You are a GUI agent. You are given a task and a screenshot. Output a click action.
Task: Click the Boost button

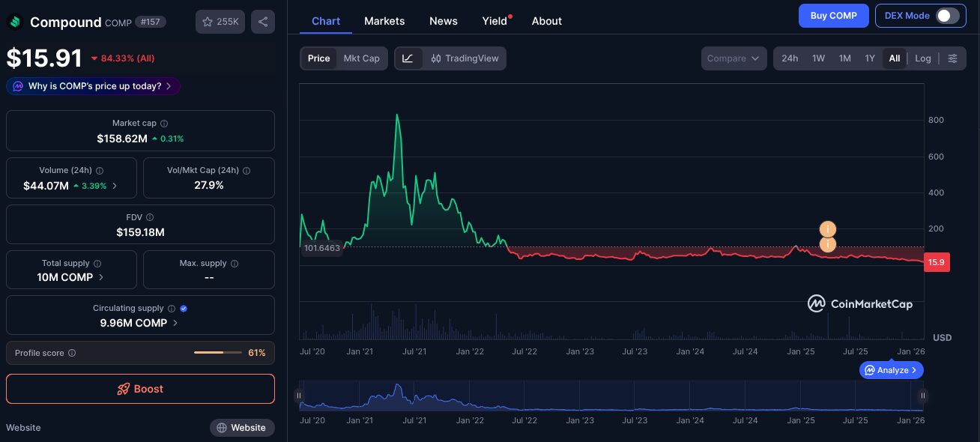tap(140, 389)
